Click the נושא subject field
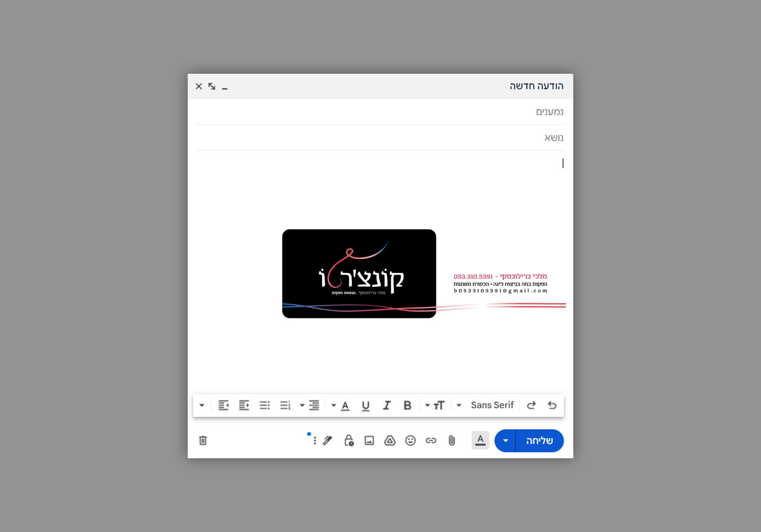 click(x=380, y=138)
